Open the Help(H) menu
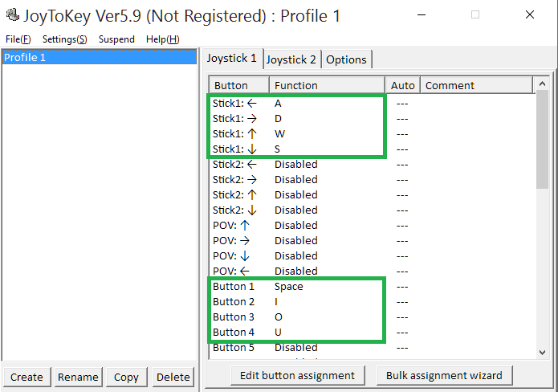This screenshot has width=558, height=392. [x=163, y=39]
